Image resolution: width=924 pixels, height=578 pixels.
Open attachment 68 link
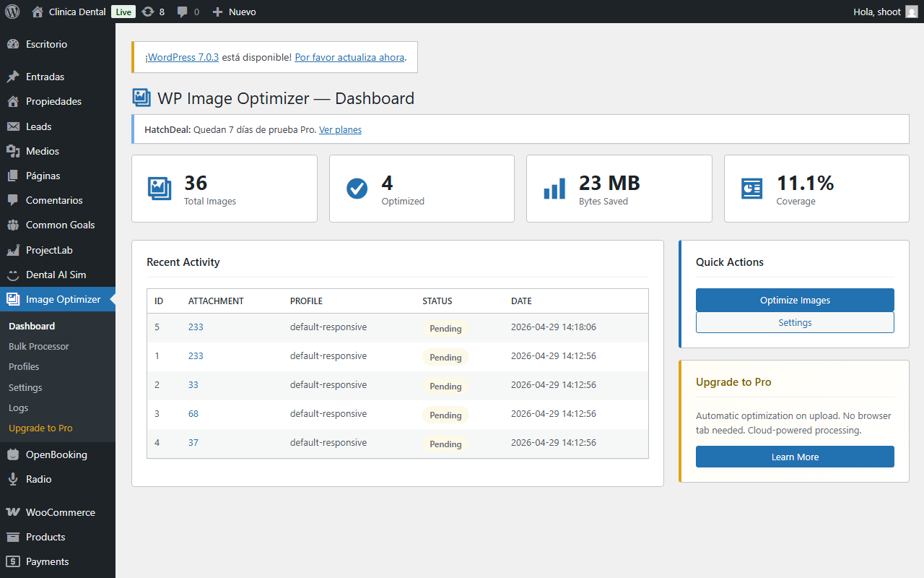[x=193, y=413]
